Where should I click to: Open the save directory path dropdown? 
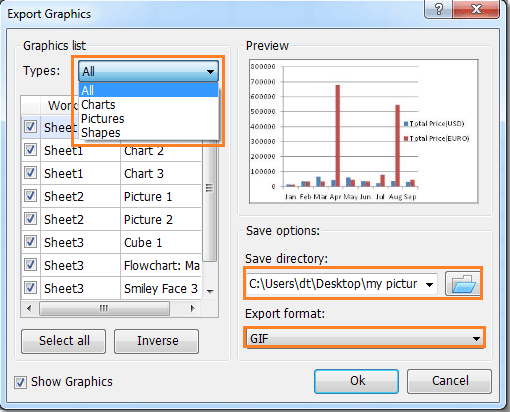click(430, 284)
